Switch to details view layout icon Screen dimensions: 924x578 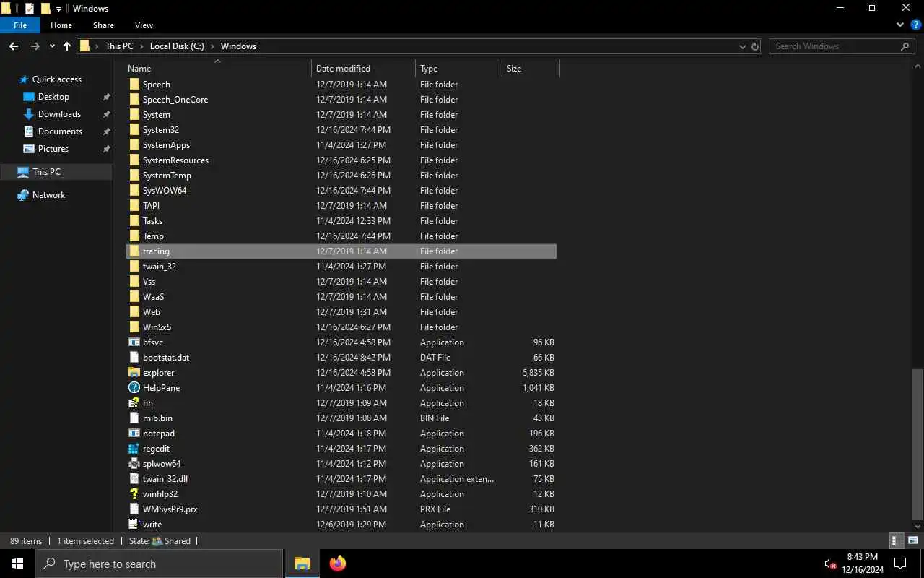pos(895,540)
